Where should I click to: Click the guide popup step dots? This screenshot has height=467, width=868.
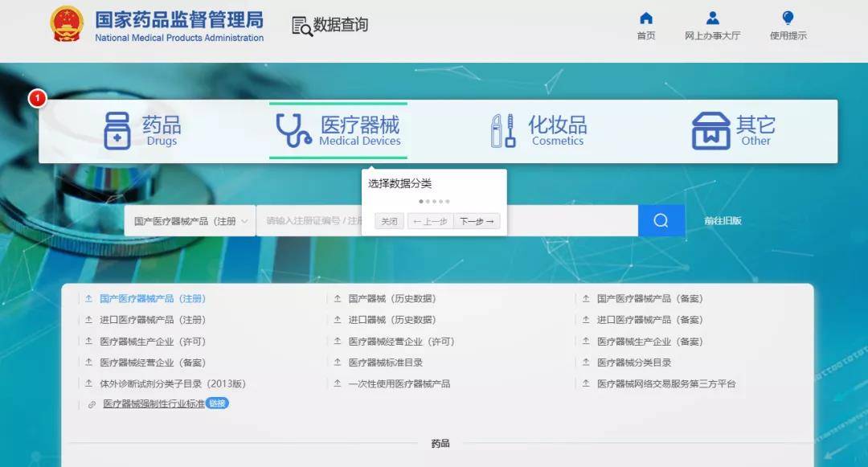435,202
